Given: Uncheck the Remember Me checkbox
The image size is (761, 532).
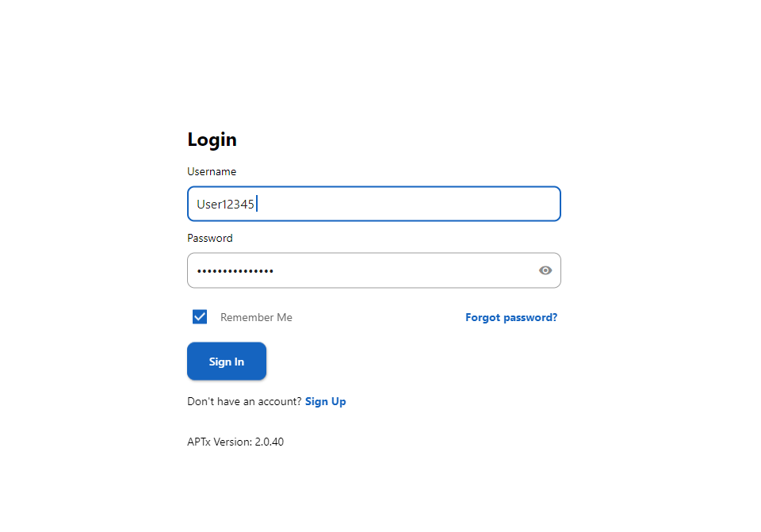Looking at the screenshot, I should [x=200, y=317].
